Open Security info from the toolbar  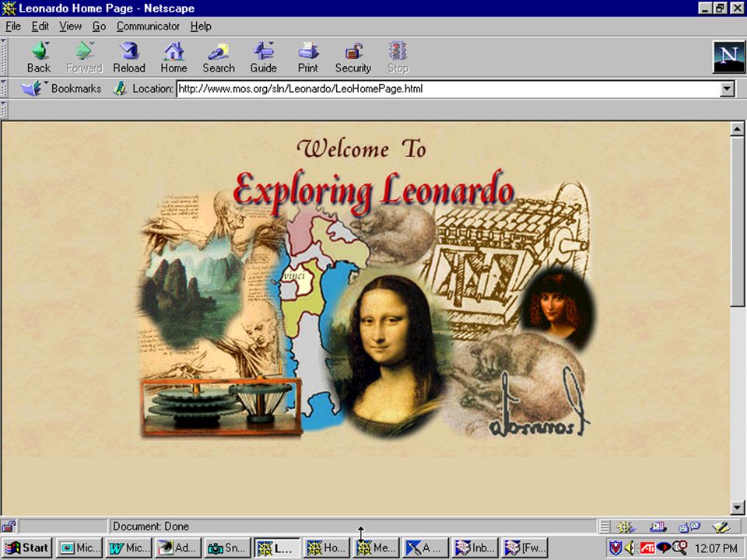353,57
